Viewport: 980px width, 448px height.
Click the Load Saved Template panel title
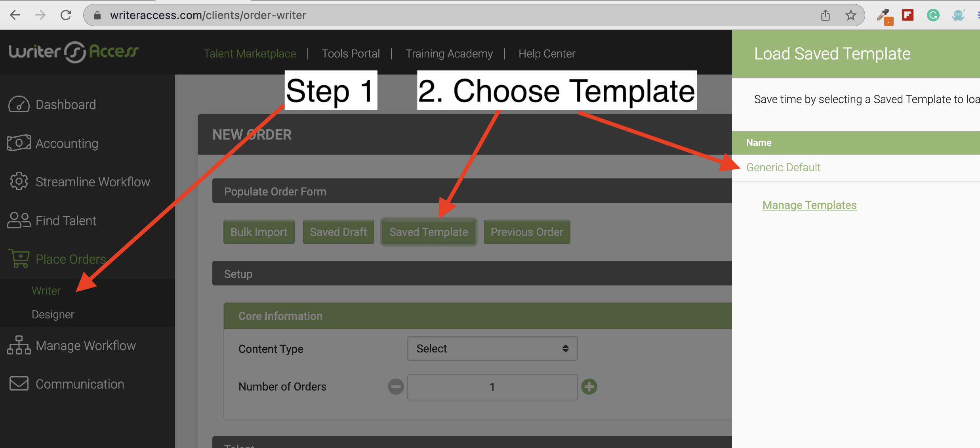[832, 54]
